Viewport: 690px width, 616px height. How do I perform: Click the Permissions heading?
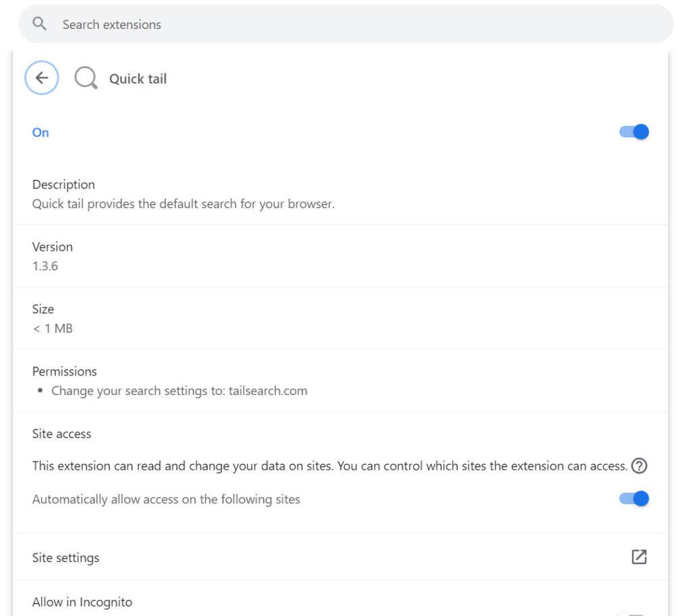64,371
